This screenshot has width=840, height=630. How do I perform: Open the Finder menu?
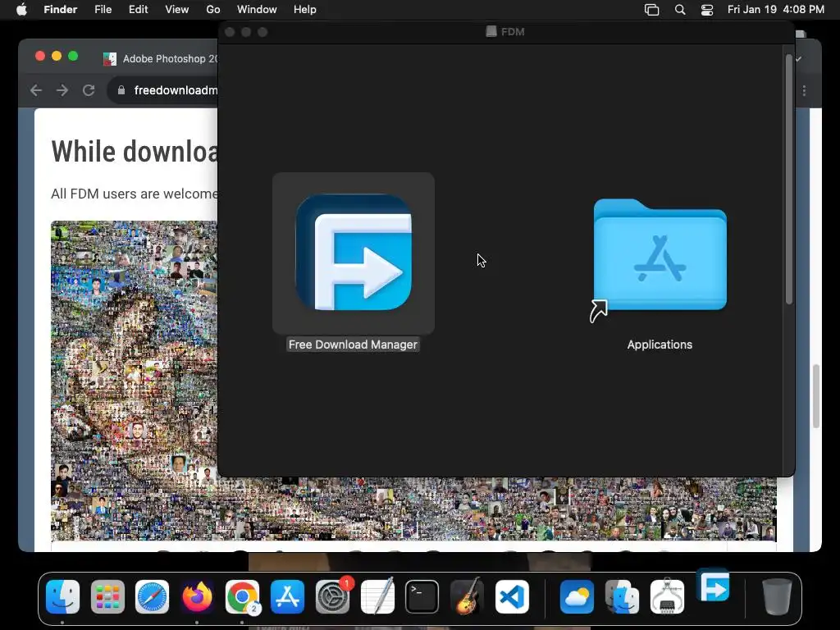61,10
